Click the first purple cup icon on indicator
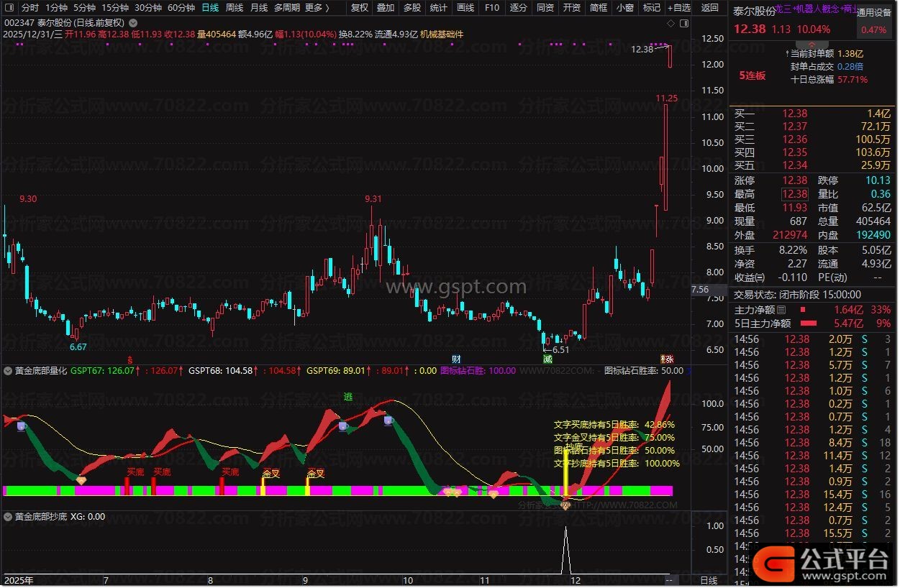Viewport: 900px width, 588px height. [22, 426]
